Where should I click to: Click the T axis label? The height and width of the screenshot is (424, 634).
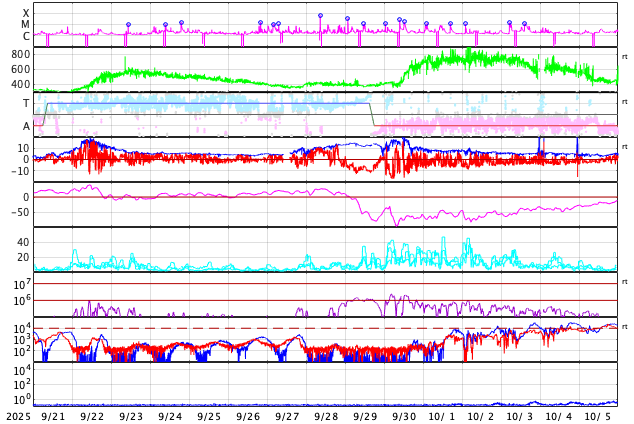coord(26,103)
